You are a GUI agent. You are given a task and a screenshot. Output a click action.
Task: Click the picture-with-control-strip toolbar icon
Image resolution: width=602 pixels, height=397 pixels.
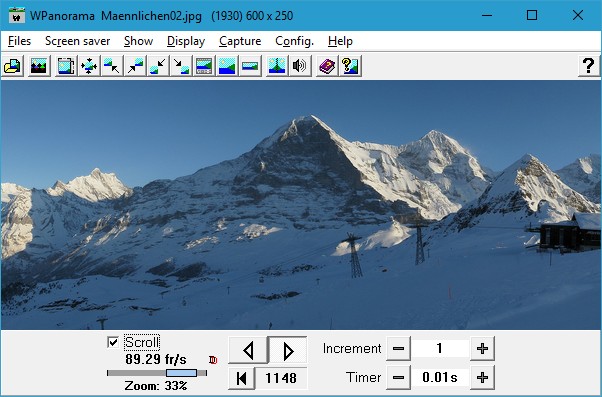coord(204,66)
